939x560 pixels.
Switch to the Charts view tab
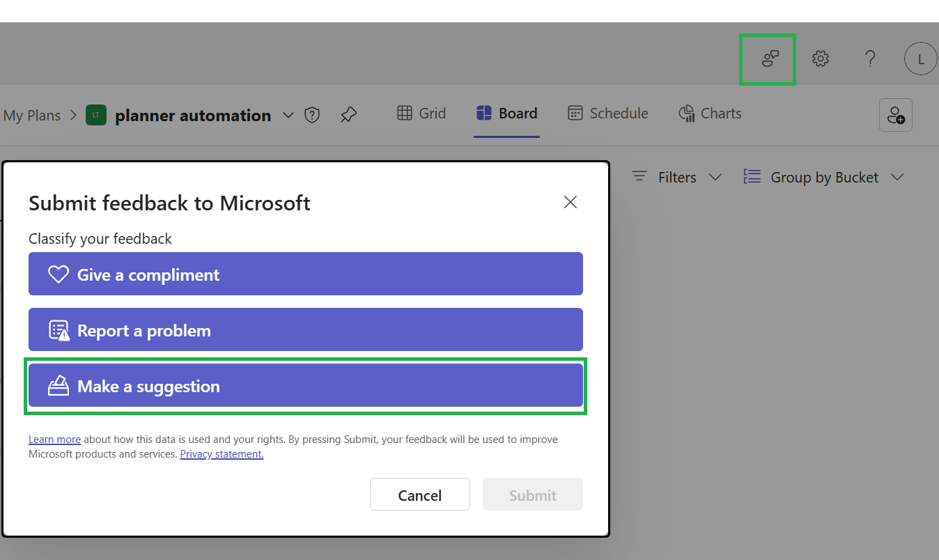pyautogui.click(x=710, y=114)
